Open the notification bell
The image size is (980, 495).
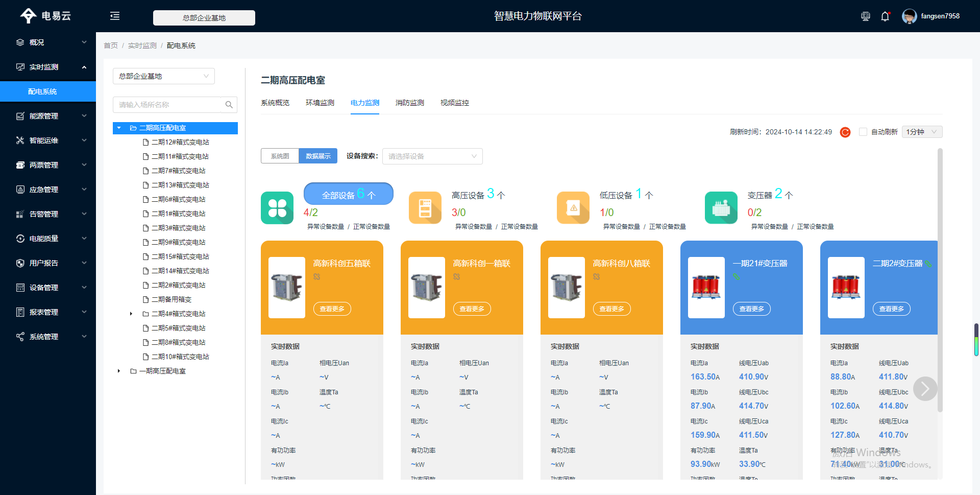(x=885, y=16)
